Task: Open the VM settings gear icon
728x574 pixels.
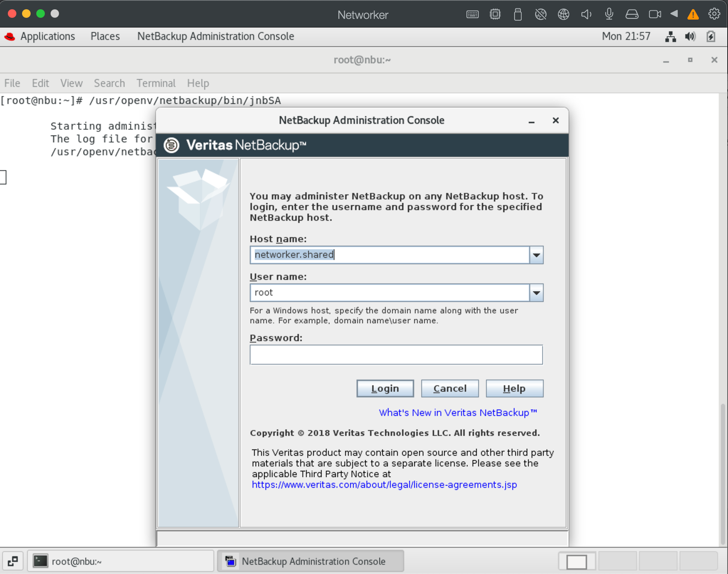Action: coord(714,14)
